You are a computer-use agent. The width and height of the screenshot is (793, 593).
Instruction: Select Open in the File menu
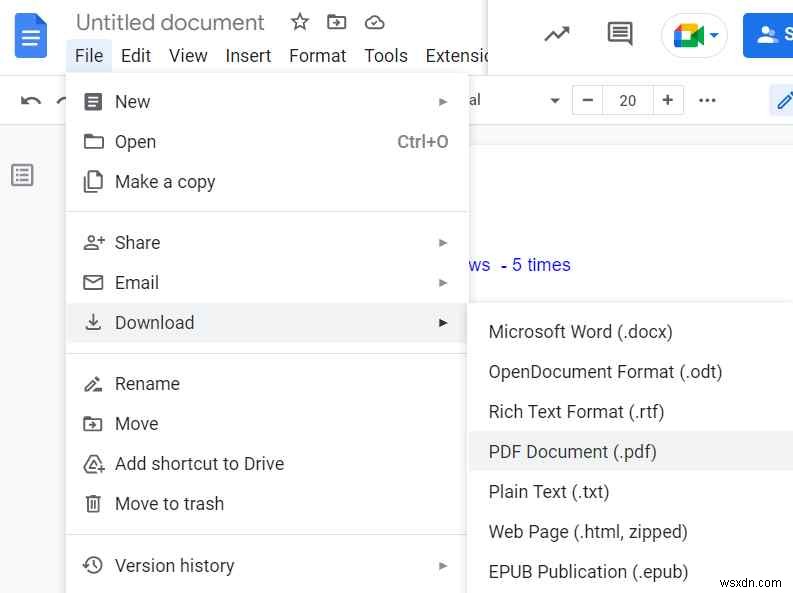tap(267, 142)
